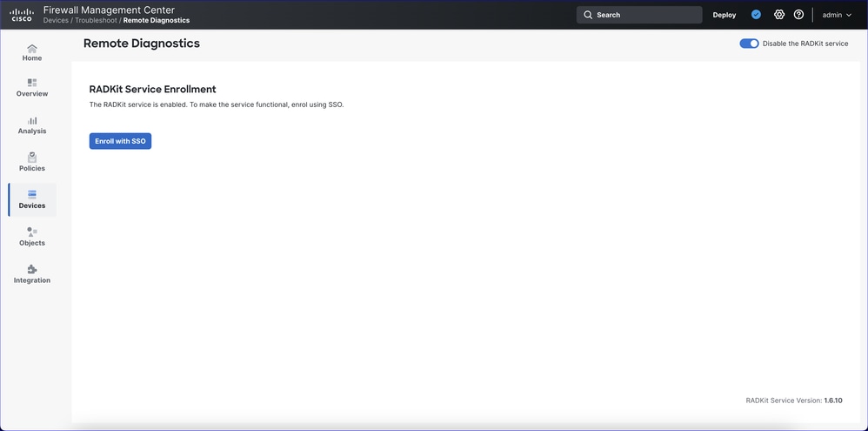Click the RADKit Service Version 1.6.10 text

794,400
